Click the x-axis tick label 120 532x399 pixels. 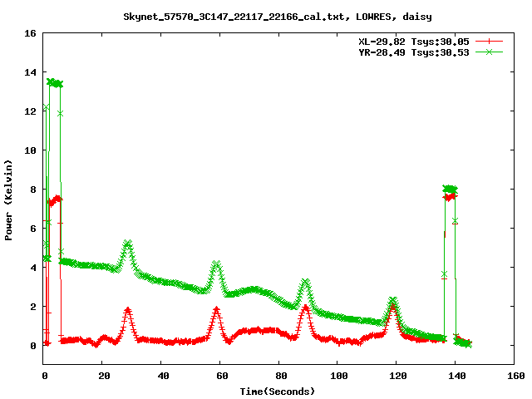pos(398,376)
